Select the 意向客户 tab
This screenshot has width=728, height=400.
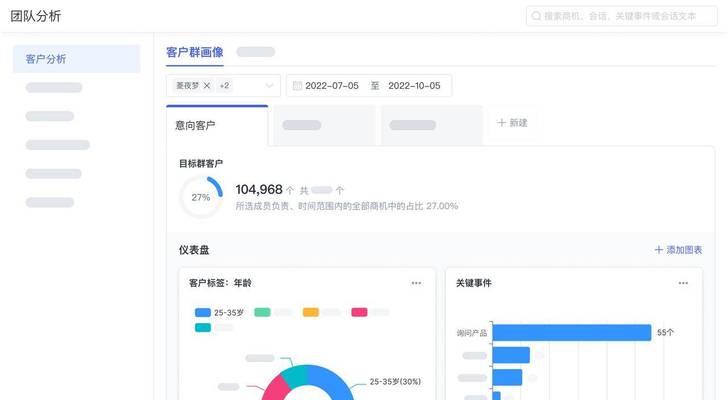(x=217, y=125)
